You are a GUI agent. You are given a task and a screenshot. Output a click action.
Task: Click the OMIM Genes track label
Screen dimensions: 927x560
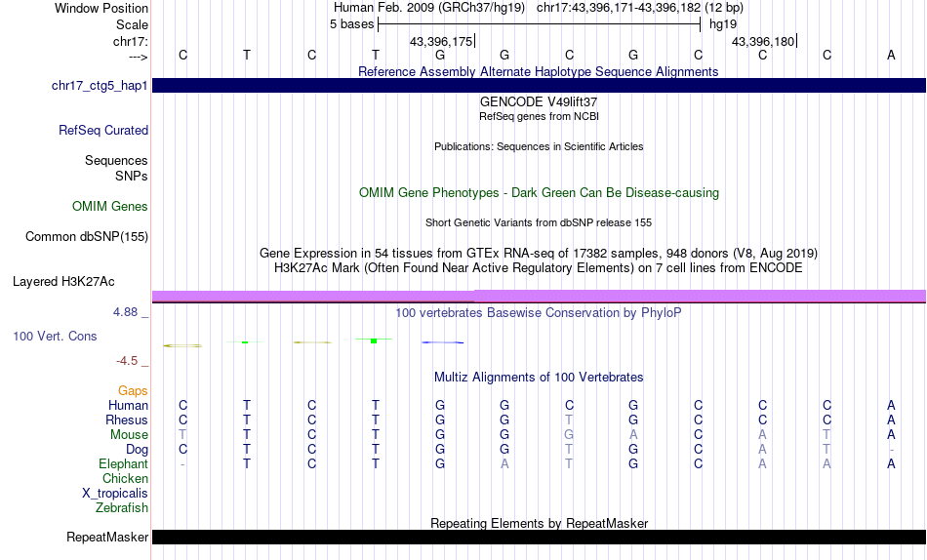click(110, 207)
